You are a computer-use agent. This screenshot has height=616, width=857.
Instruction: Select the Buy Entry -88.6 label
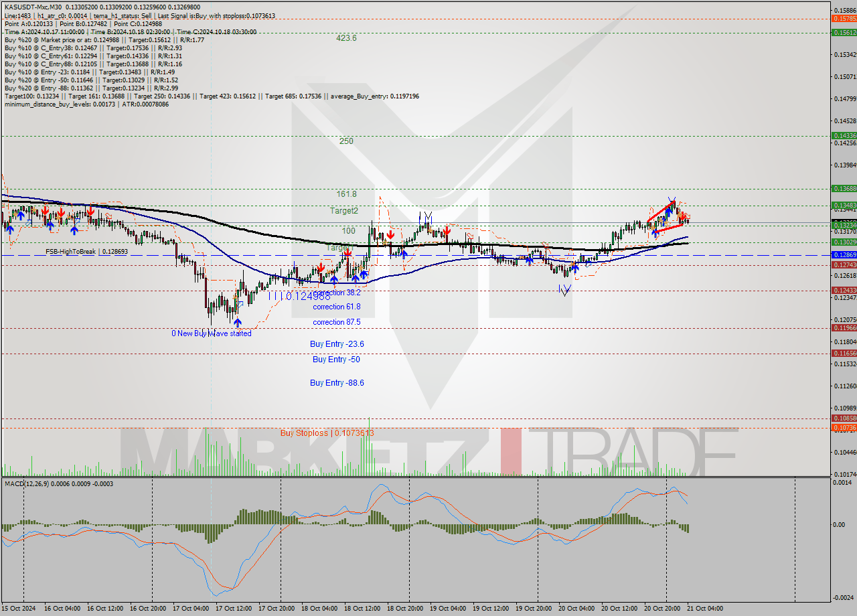337,383
